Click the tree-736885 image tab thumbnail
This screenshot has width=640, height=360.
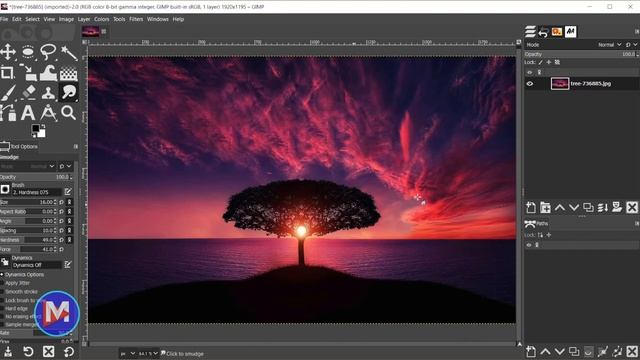pyautogui.click(x=91, y=31)
